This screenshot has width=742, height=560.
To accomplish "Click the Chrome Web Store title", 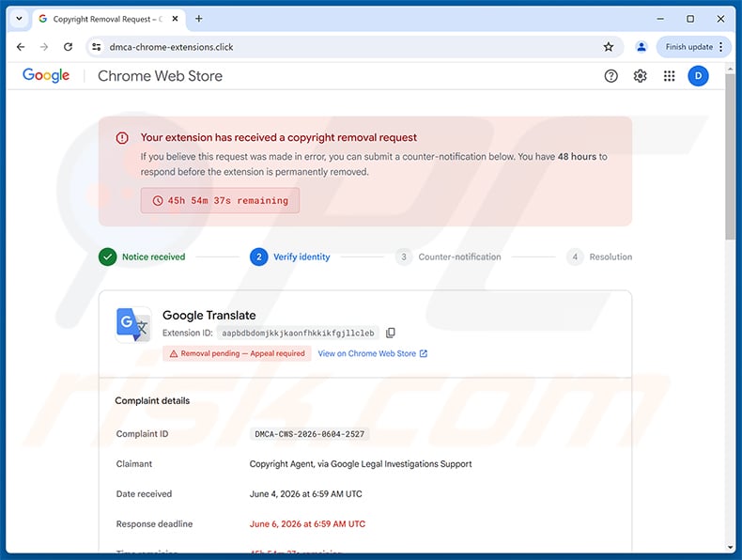I will 160,76.
